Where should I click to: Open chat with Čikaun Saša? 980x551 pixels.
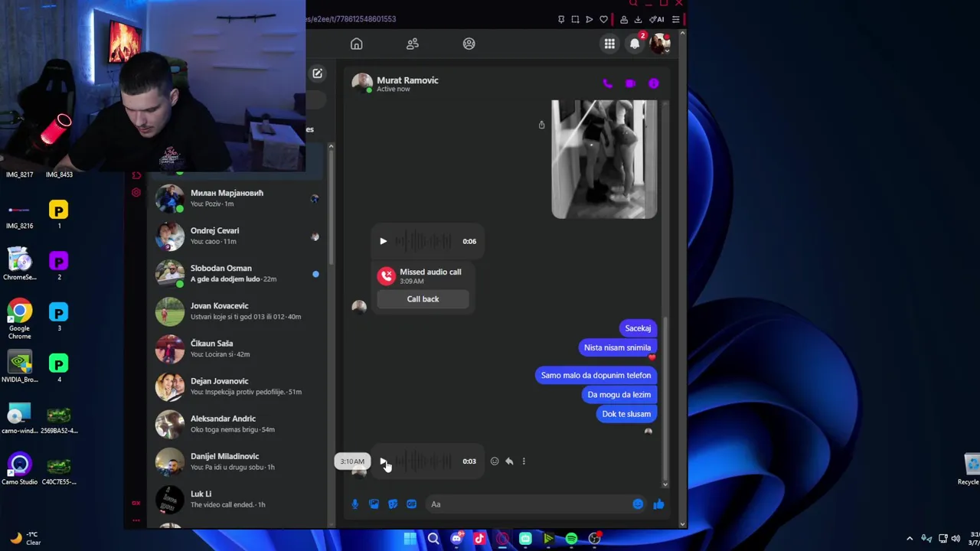coord(237,348)
